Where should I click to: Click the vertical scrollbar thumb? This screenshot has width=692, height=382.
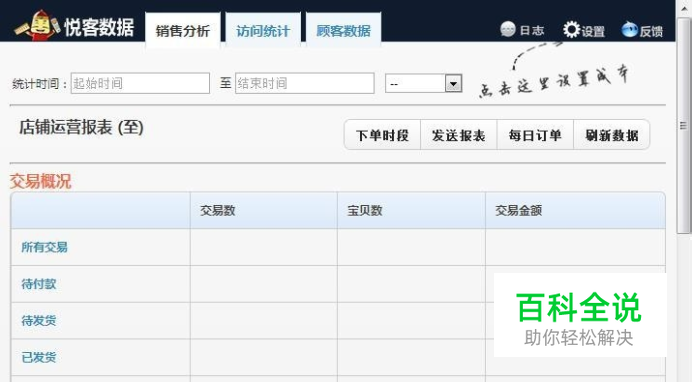pos(683,126)
